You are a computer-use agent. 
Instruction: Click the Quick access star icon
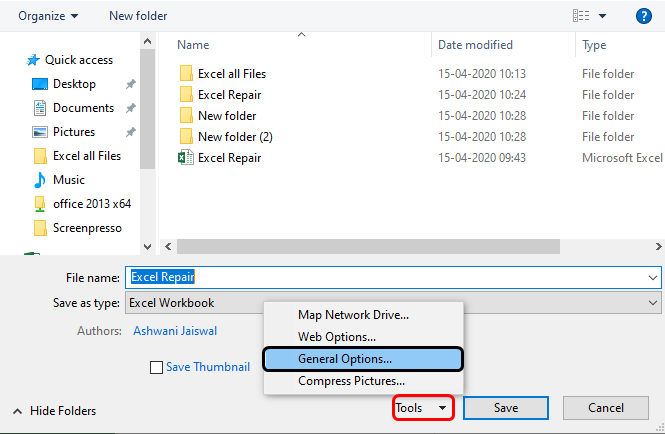(x=31, y=60)
